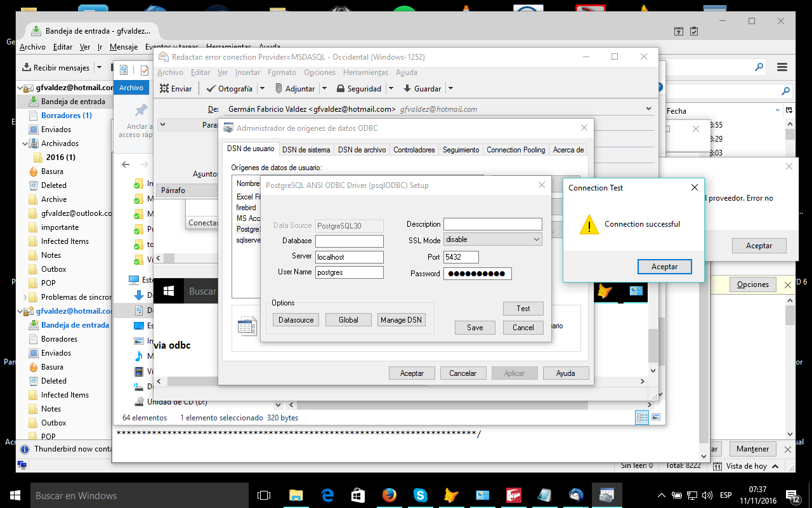Open Mensaje menu in Thunderbird
The height and width of the screenshot is (508, 812).
coord(124,47)
